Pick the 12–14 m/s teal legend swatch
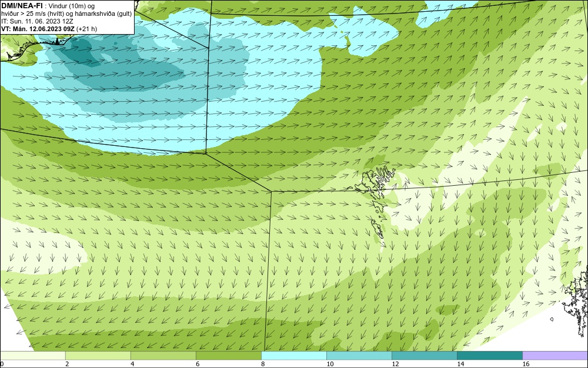Screen dimensions: 588x368 pos(424,356)
